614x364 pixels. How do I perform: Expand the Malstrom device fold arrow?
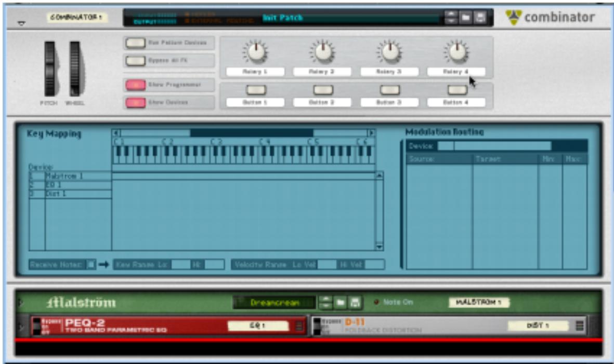coord(20,303)
